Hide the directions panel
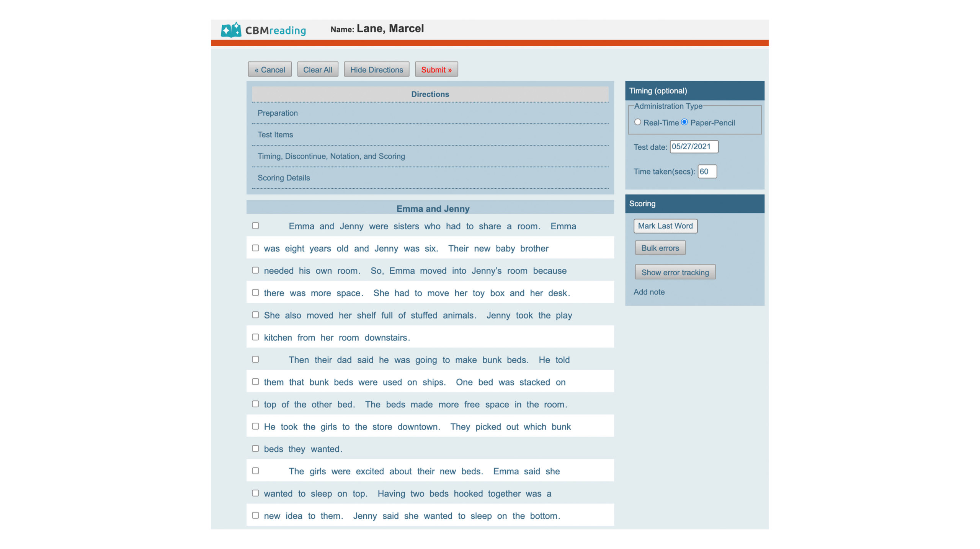The image size is (980, 549). 376,69
